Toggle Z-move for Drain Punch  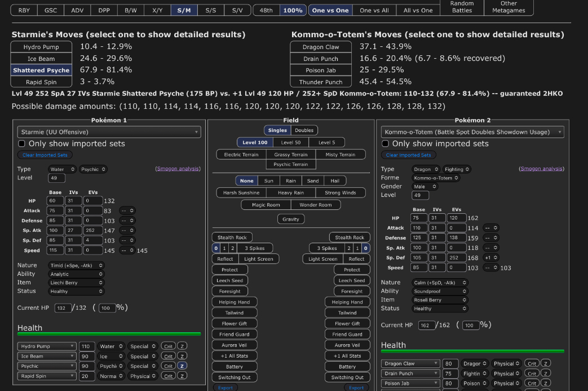[x=546, y=374]
